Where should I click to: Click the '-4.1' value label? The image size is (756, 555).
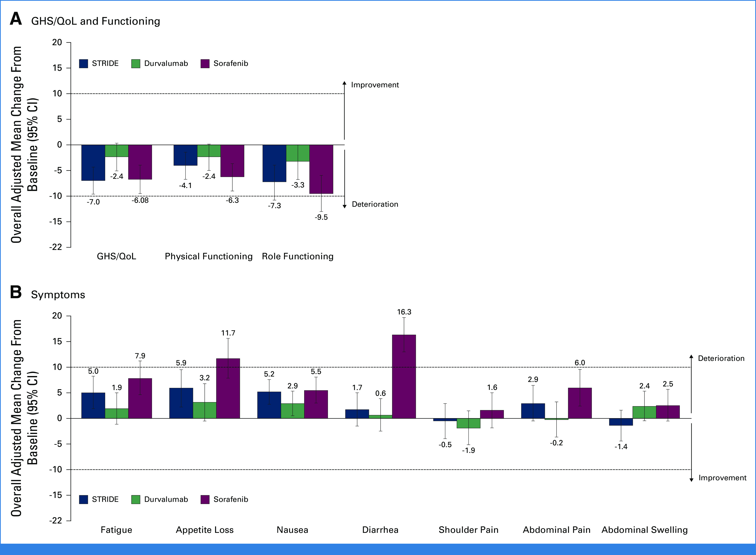185,185
